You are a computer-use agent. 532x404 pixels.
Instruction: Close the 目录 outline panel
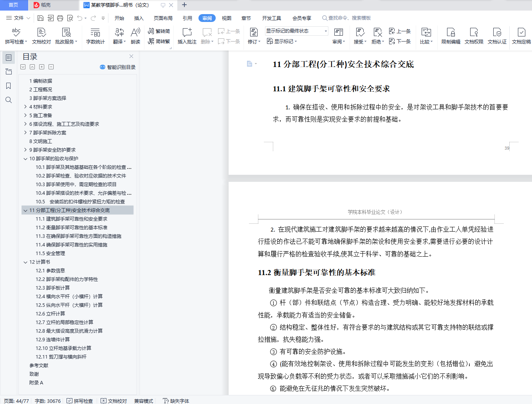(132, 56)
